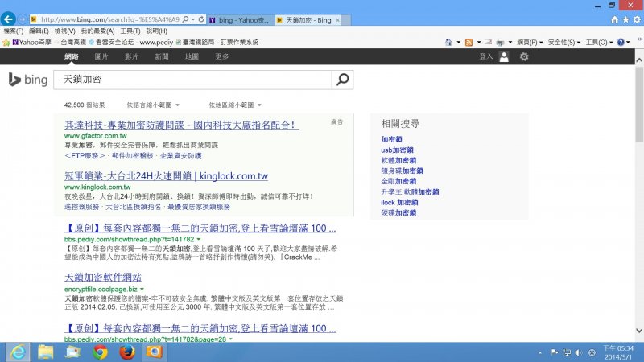
Task: Click the vertical scrollbar thumb
Action: tap(639, 105)
